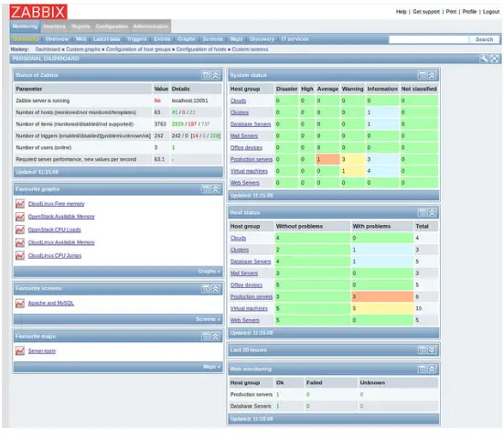
Task: Open Status of Zabbix widget menu icon
Action: coord(206,75)
